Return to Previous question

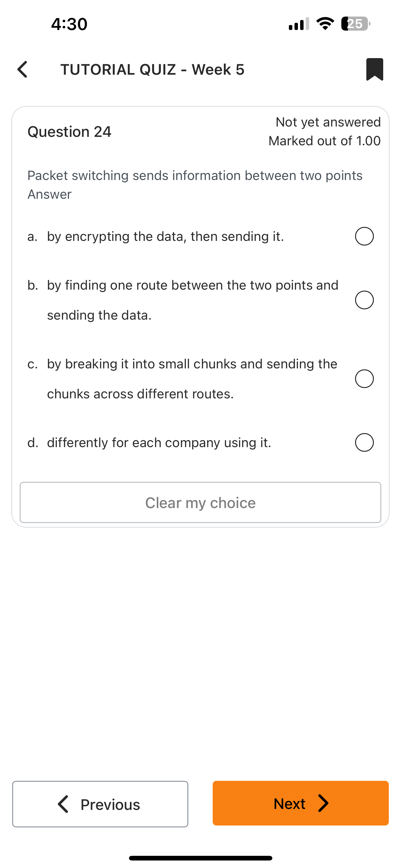tap(100, 804)
